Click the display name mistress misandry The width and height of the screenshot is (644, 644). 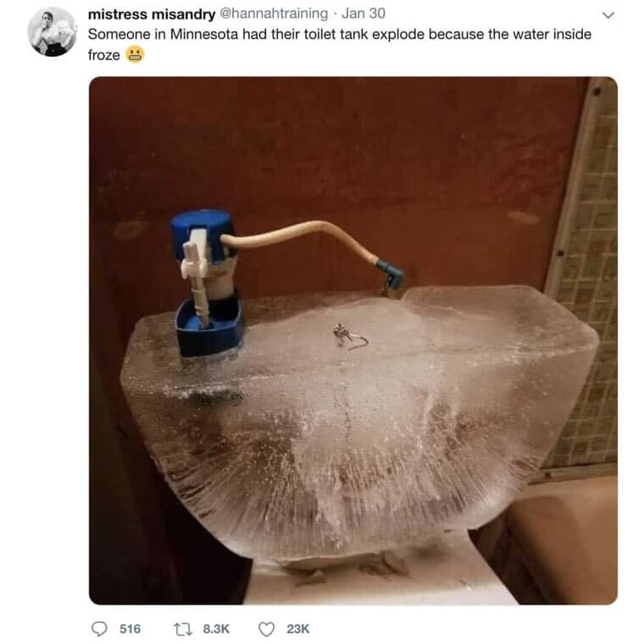point(152,14)
